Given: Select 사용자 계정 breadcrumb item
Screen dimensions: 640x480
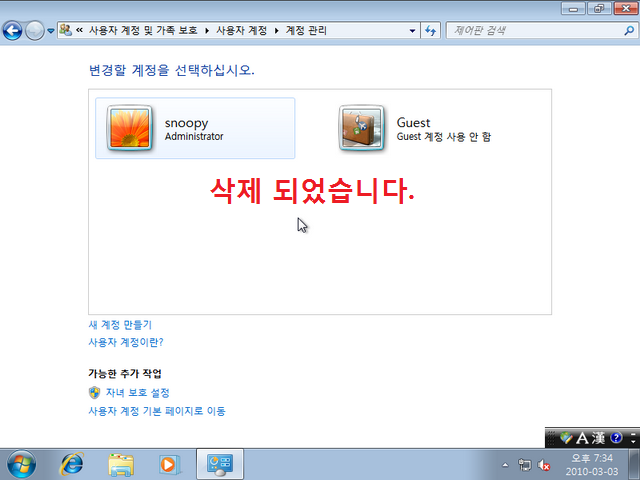Looking at the screenshot, I should pyautogui.click(x=242, y=31).
